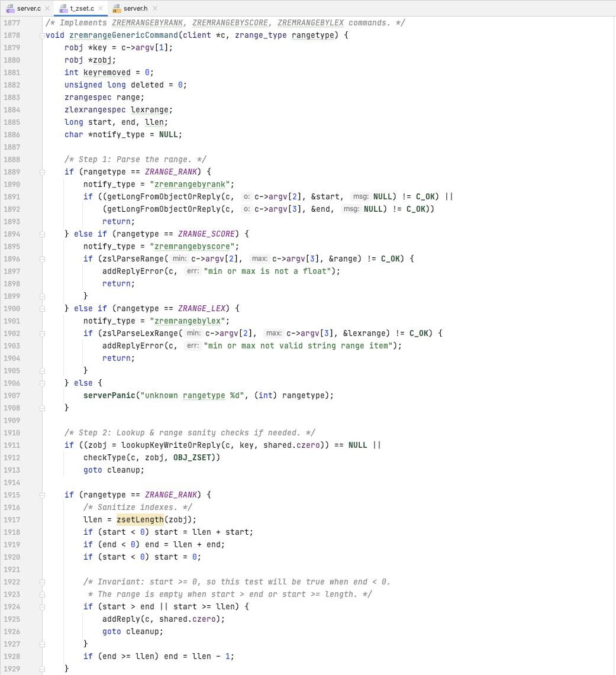Switch to the server.h tab
616x675 pixels.
(x=135, y=8)
